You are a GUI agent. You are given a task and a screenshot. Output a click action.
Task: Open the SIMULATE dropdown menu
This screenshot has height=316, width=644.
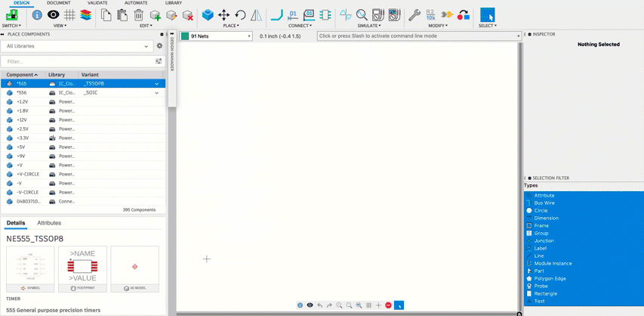click(x=369, y=26)
